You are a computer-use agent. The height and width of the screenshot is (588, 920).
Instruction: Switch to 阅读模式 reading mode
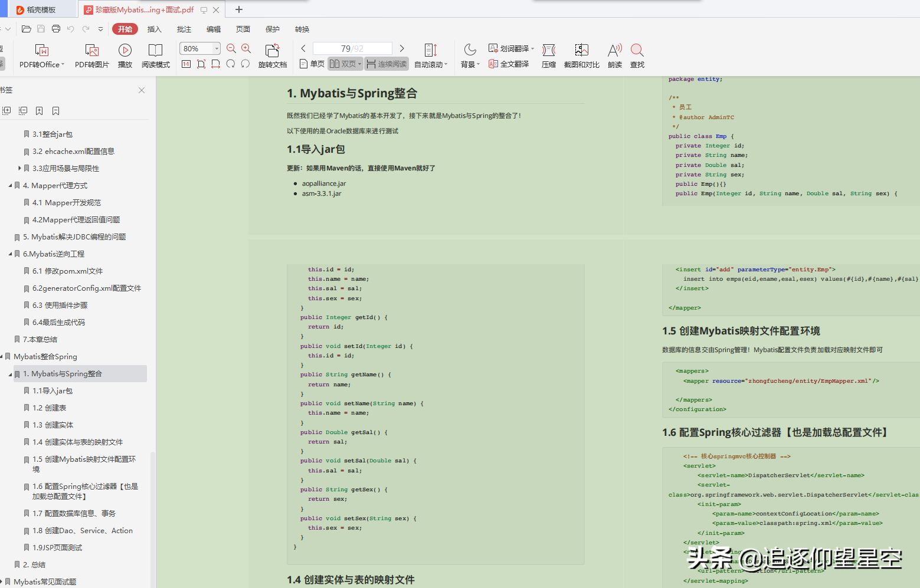coord(156,56)
